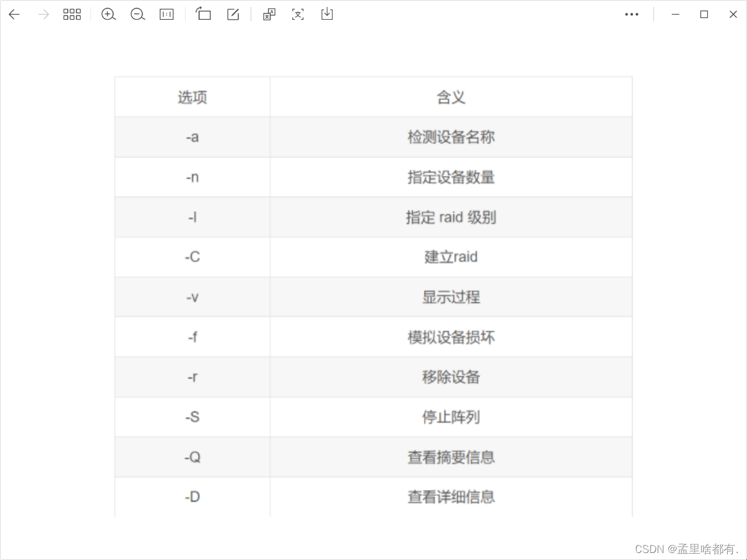Image resolution: width=747 pixels, height=560 pixels.
Task: Edit the image with pencil icon
Action: tap(233, 15)
